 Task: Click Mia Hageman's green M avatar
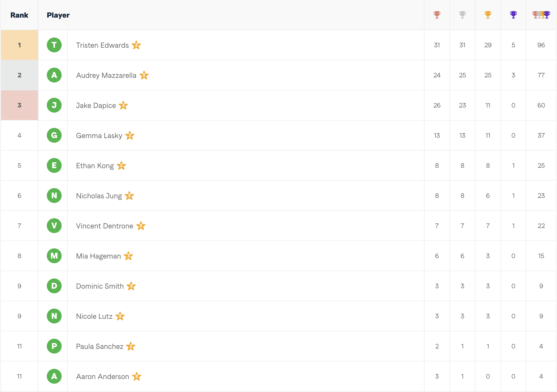pyautogui.click(x=54, y=256)
